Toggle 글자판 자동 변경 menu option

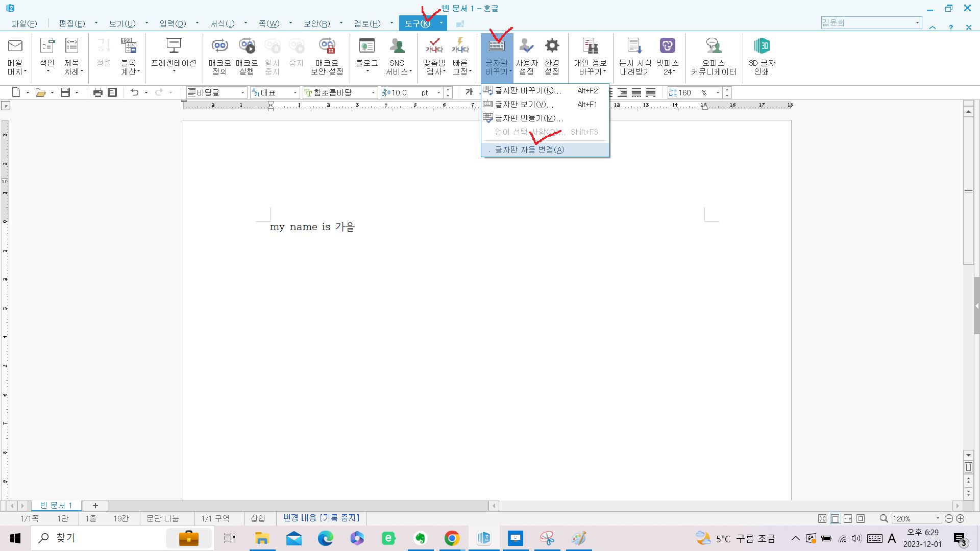529,149
